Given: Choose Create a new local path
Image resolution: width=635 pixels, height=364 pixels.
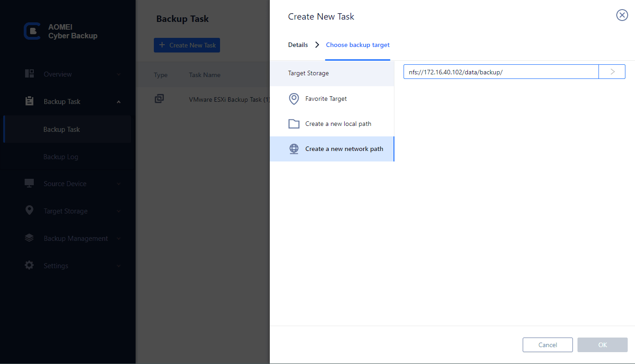Looking at the screenshot, I should pyautogui.click(x=338, y=124).
